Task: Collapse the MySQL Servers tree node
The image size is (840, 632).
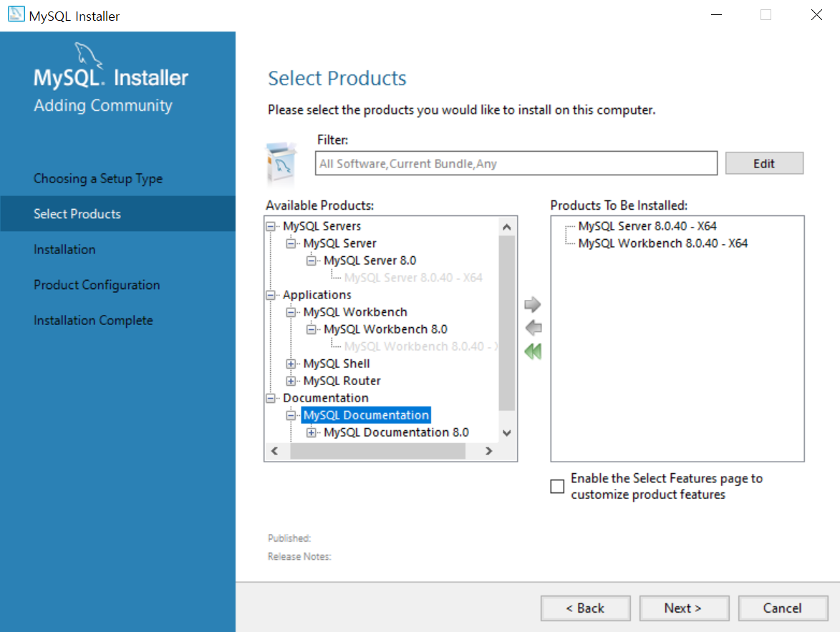Action: (271, 227)
